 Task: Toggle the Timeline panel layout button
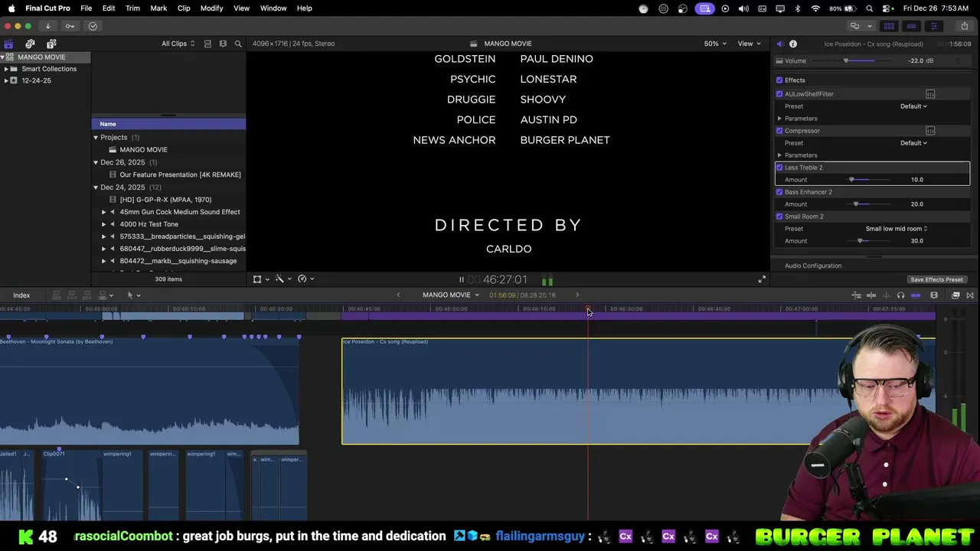tap(911, 26)
